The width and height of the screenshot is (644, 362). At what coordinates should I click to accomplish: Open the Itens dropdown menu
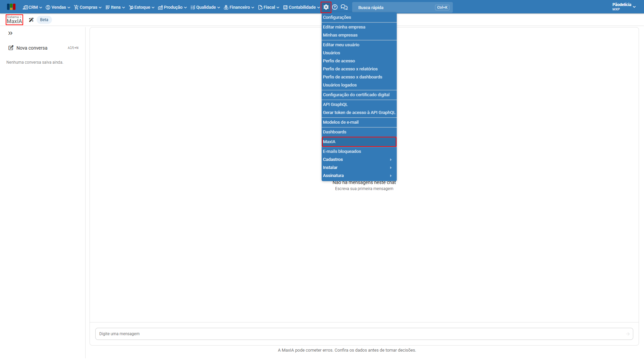[x=115, y=7]
